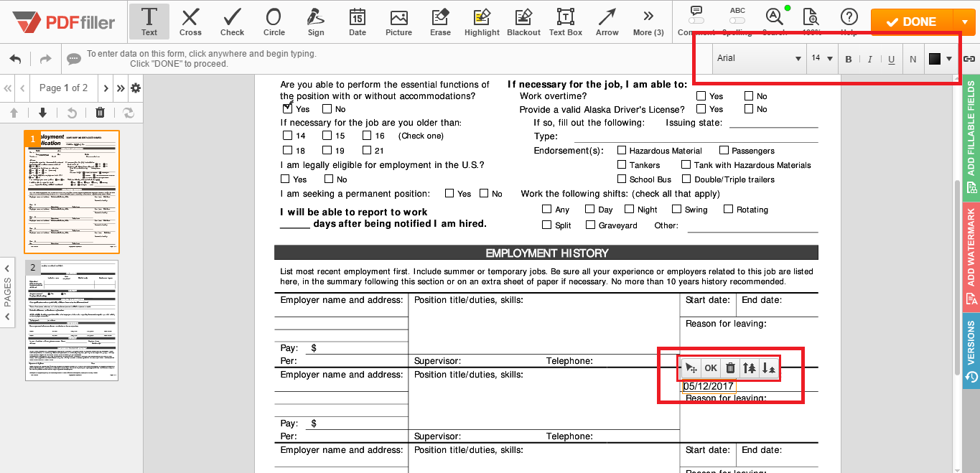Select the Check mark tool
The image size is (980, 473).
(232, 22)
